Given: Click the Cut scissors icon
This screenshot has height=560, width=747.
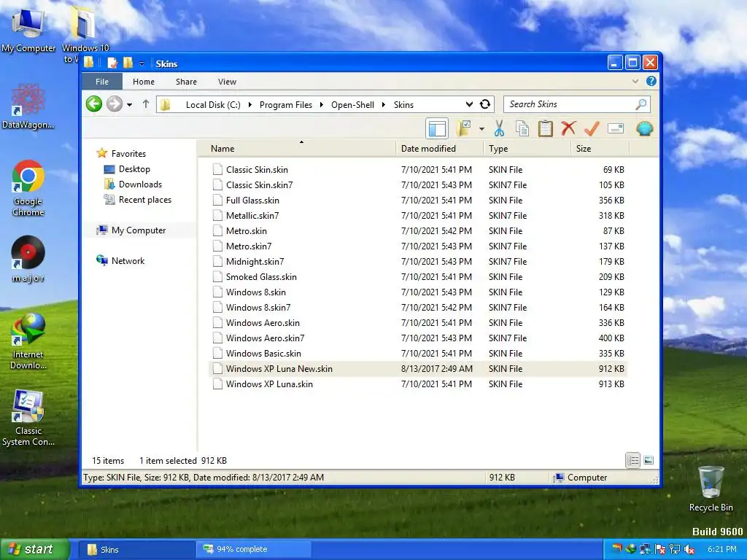Looking at the screenshot, I should [499, 128].
